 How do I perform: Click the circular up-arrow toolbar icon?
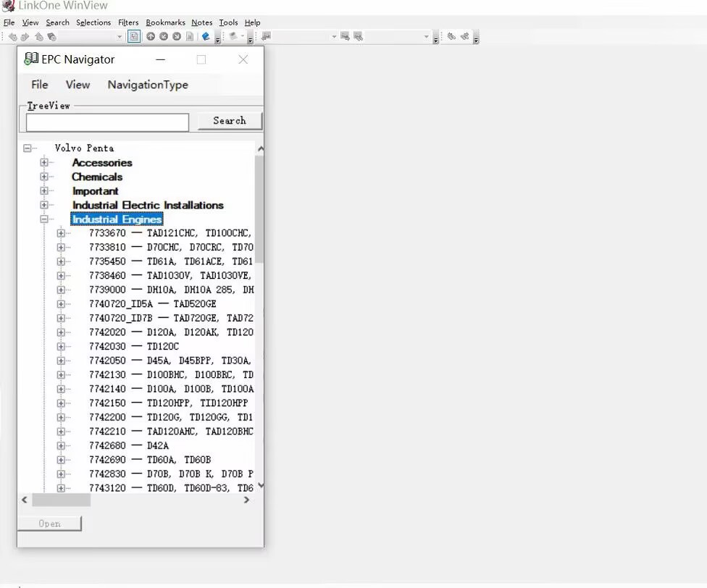click(151, 36)
